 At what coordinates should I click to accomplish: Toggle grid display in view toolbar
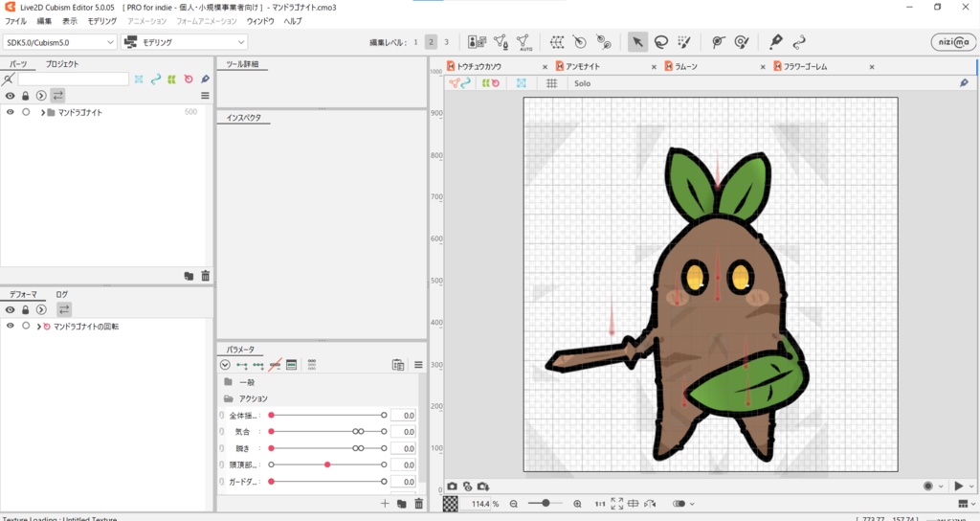pyautogui.click(x=552, y=83)
